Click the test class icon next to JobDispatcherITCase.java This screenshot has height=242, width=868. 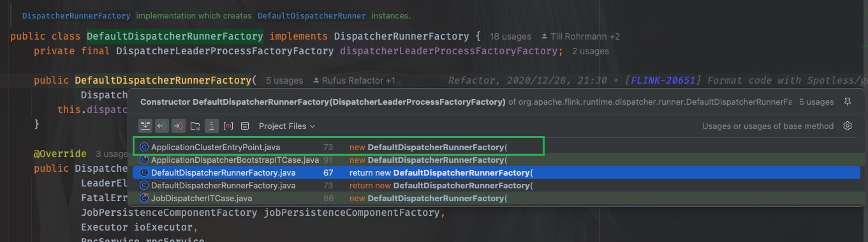pyautogui.click(x=144, y=198)
